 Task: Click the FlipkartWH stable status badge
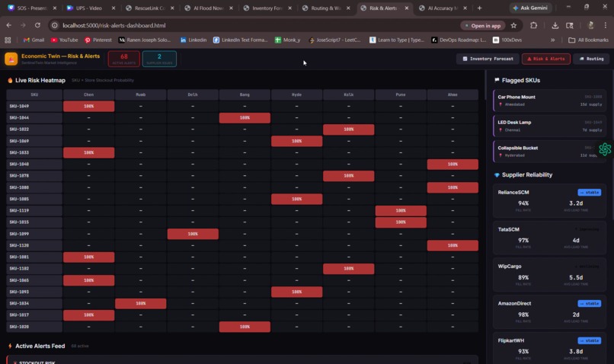point(590,340)
